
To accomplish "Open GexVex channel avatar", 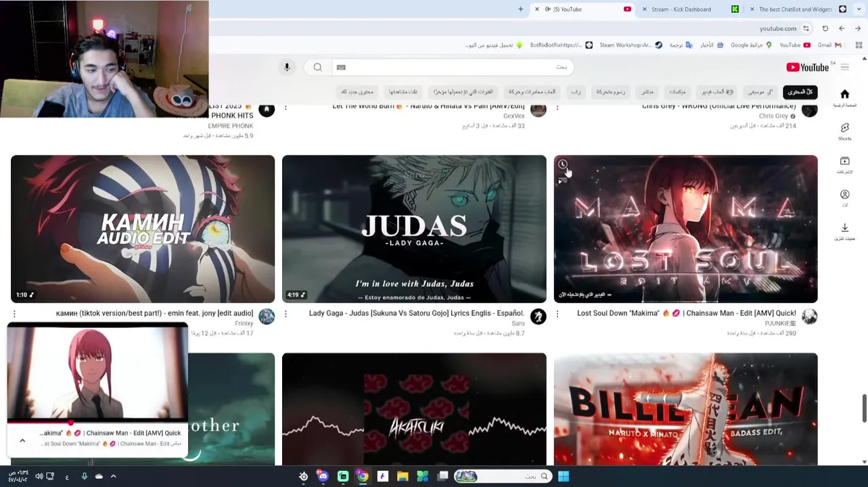I will click(x=538, y=110).
